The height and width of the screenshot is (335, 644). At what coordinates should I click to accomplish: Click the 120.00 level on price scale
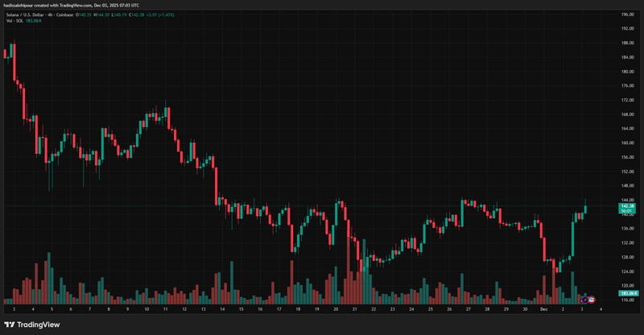tap(625, 285)
